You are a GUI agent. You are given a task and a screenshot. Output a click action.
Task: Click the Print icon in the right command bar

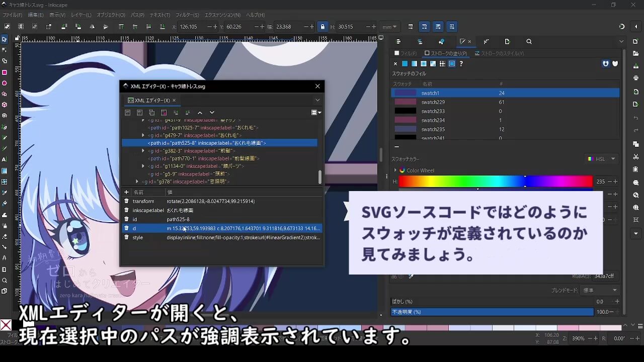pos(636,78)
